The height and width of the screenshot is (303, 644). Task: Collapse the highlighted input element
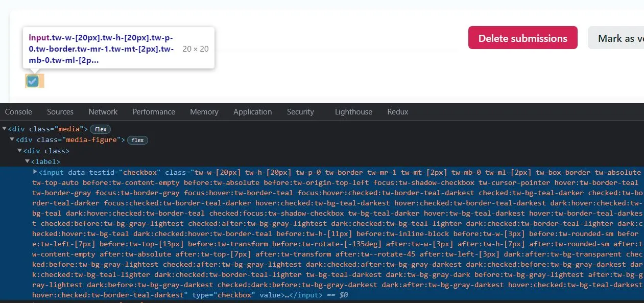click(x=34, y=172)
